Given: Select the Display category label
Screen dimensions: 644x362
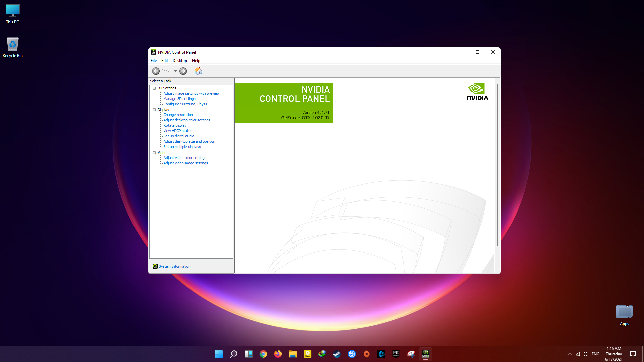Looking at the screenshot, I should [163, 110].
